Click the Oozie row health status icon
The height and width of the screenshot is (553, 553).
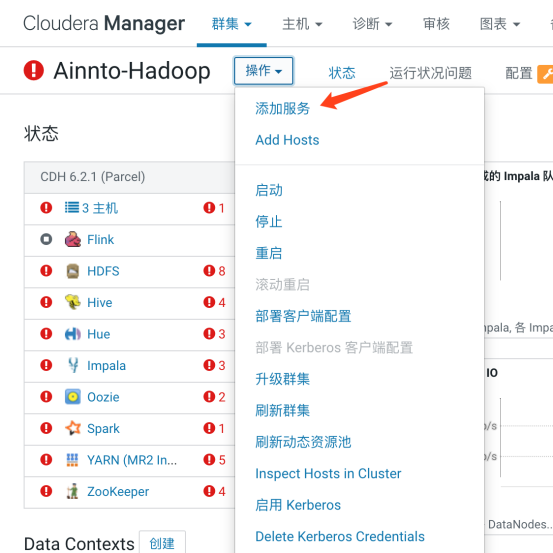[x=46, y=397]
